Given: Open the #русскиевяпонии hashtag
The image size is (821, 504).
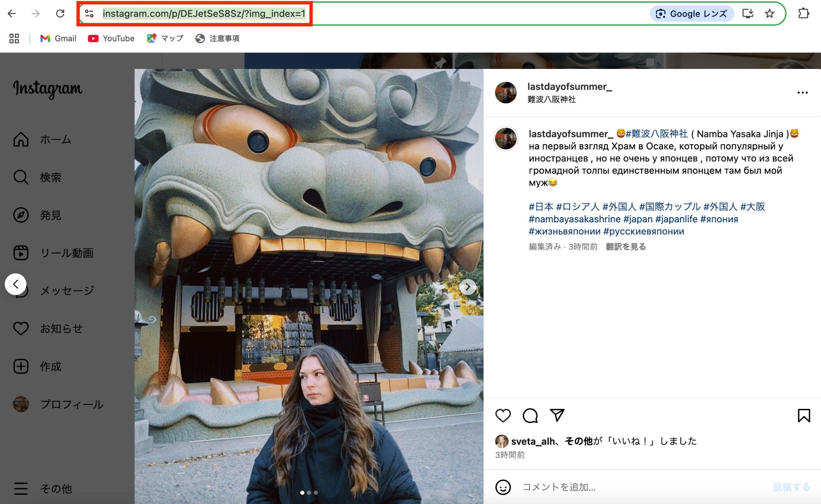Looking at the screenshot, I should pos(644,232).
